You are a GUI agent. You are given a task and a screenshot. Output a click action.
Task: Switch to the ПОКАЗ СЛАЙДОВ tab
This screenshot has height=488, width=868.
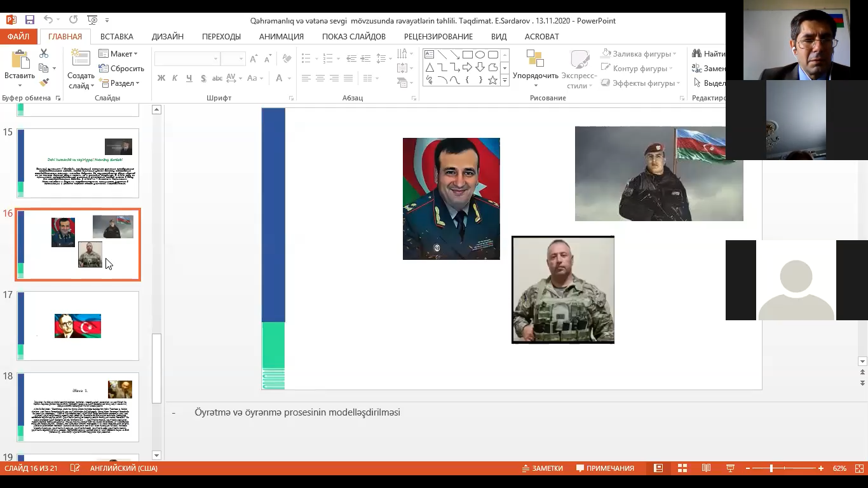[x=354, y=36]
